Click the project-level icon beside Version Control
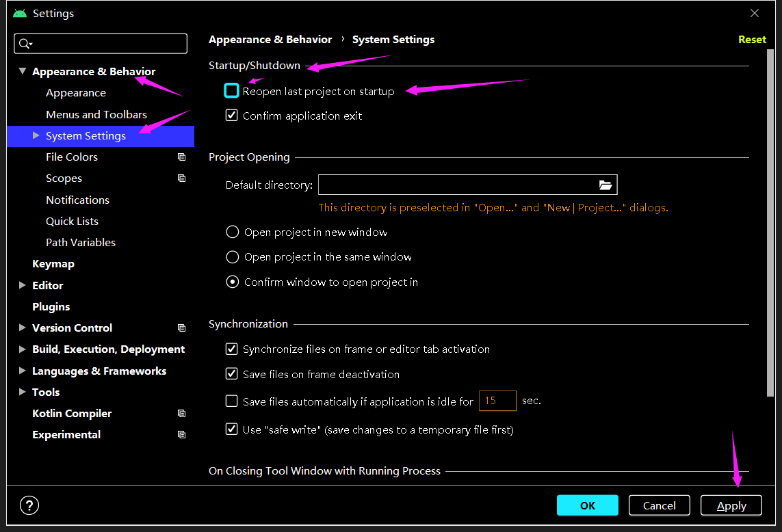The width and height of the screenshot is (782, 532). [x=181, y=328]
